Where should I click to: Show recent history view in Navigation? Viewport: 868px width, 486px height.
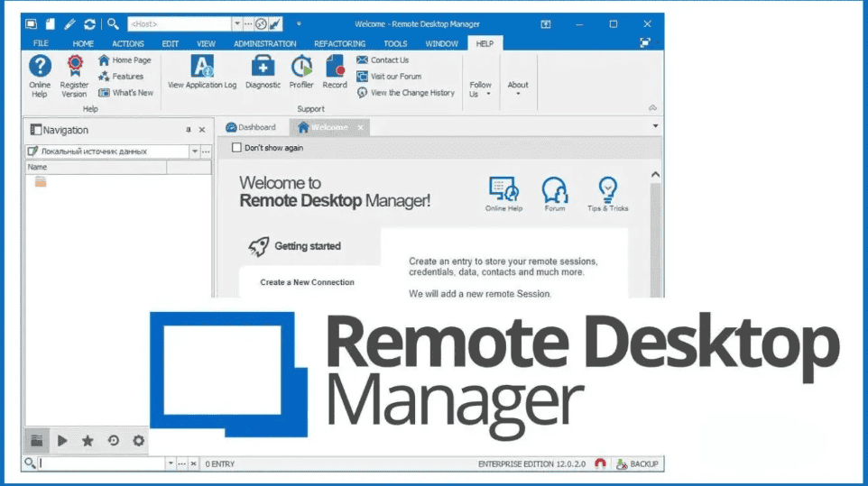114,441
